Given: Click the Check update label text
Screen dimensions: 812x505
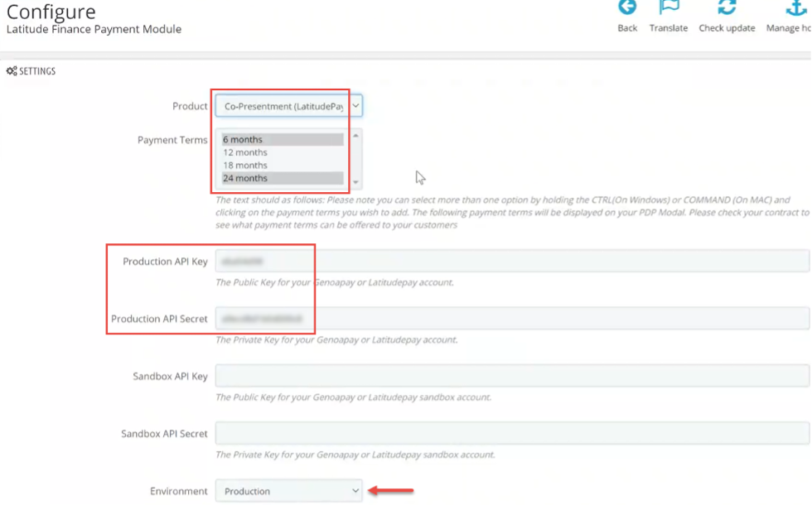Looking at the screenshot, I should point(727,28).
